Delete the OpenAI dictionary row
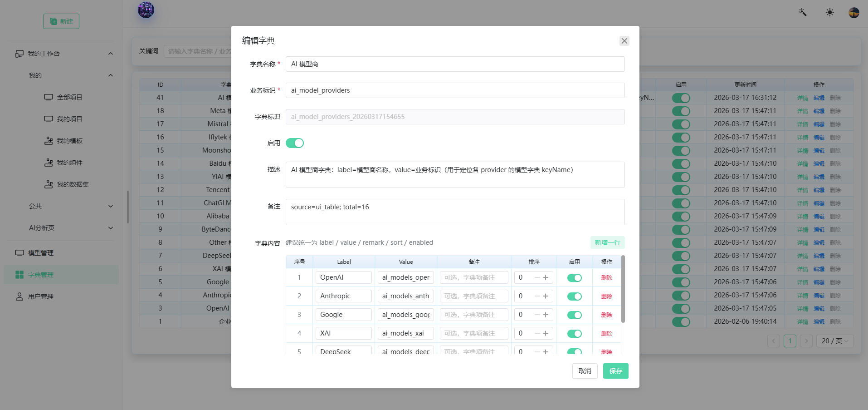Image resolution: width=868 pixels, height=410 pixels. click(x=607, y=278)
